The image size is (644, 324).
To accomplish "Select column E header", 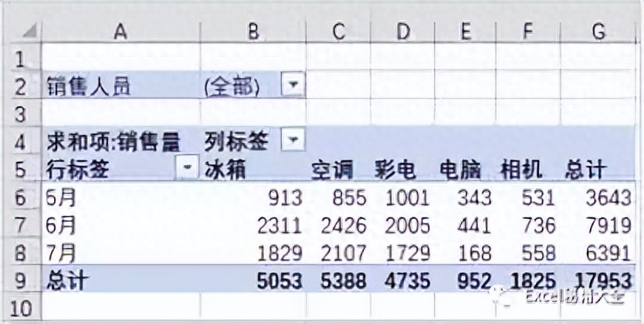I will [465, 32].
